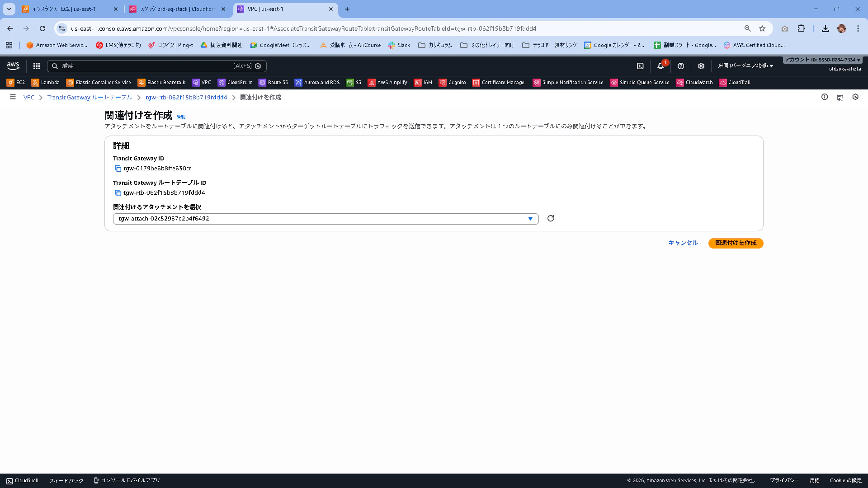Open Certificate Manager shortcut
Screen dimensions: 868x488
click(499, 83)
